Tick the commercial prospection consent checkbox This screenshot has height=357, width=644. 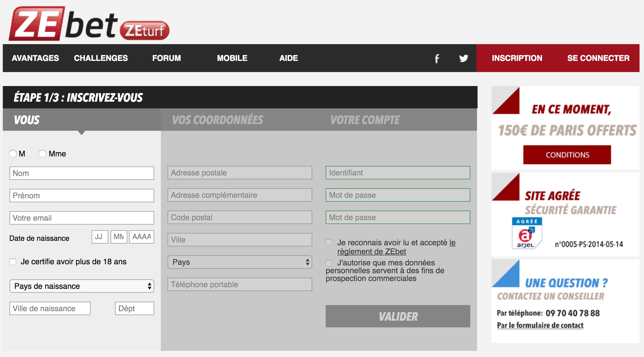click(329, 263)
